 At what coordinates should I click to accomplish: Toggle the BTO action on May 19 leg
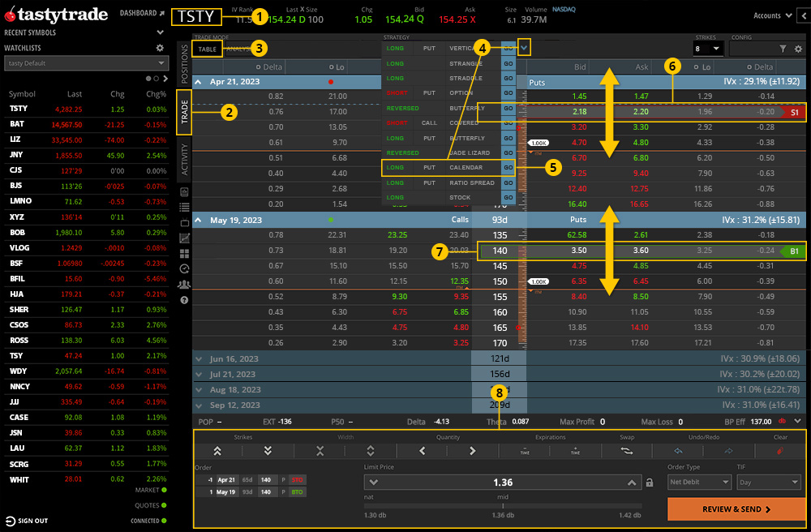coord(297,492)
